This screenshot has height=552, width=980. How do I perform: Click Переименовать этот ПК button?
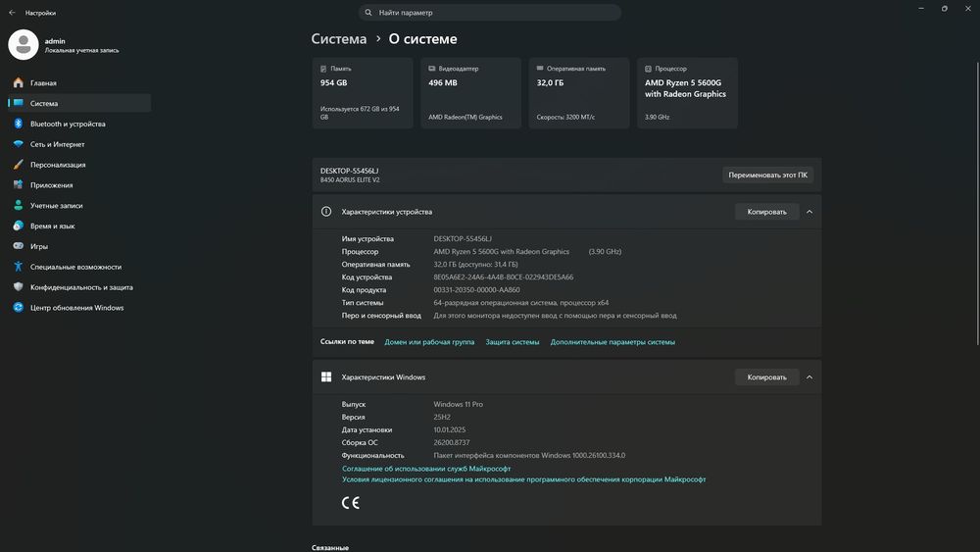tap(767, 176)
